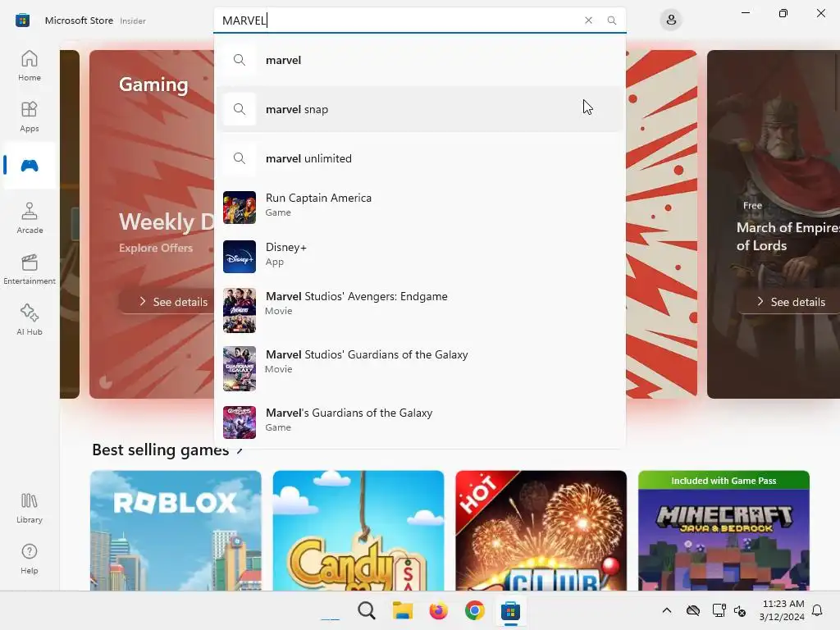This screenshot has height=630, width=840.
Task: Select the Gaming controller icon in sidebar
Action: coord(30,166)
